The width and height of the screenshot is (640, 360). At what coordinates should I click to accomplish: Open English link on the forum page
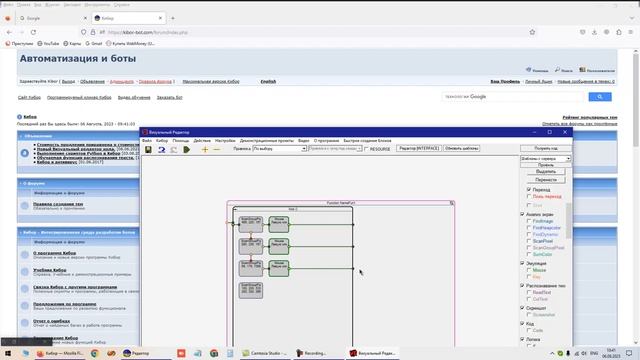pyautogui.click(x=268, y=82)
